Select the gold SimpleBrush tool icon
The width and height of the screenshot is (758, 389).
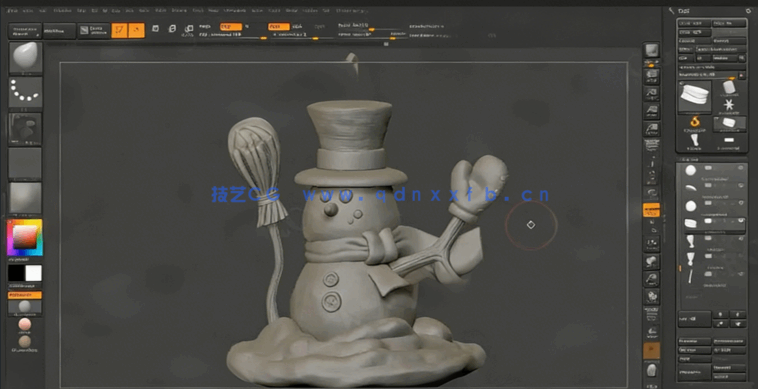tap(695, 122)
